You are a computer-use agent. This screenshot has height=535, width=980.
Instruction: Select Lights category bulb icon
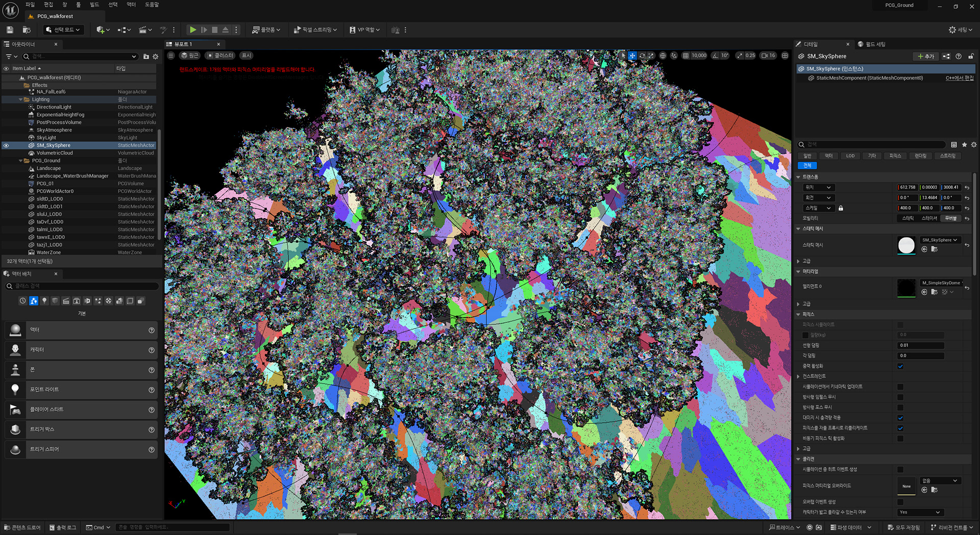tap(44, 301)
